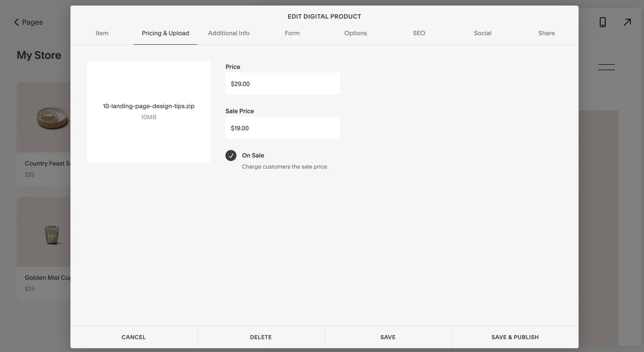Select the Form tab
This screenshot has height=352, width=644.
292,33
